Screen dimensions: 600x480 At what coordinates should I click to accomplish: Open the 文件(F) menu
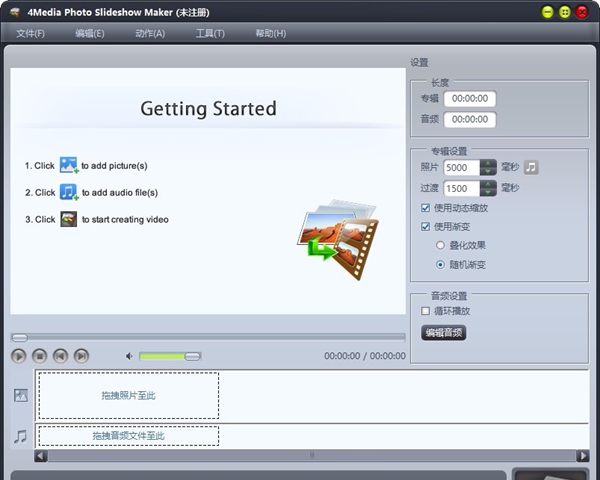(31, 34)
